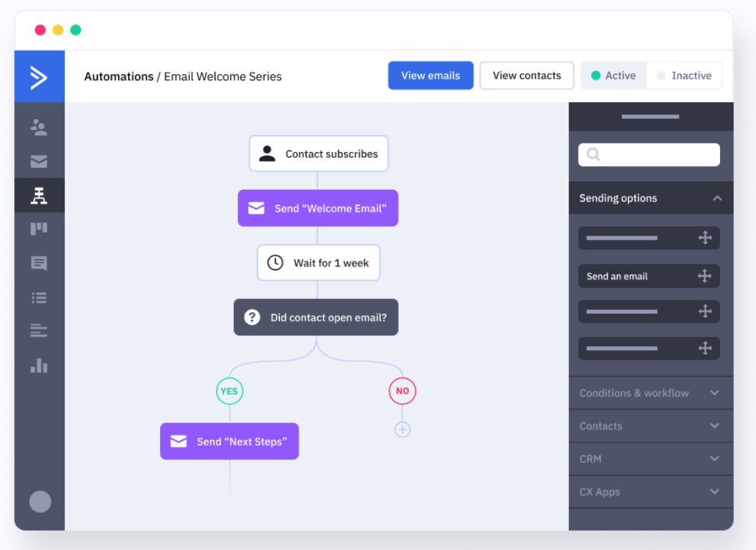Open the Campaigns envelope sidebar icon

pos(39,161)
